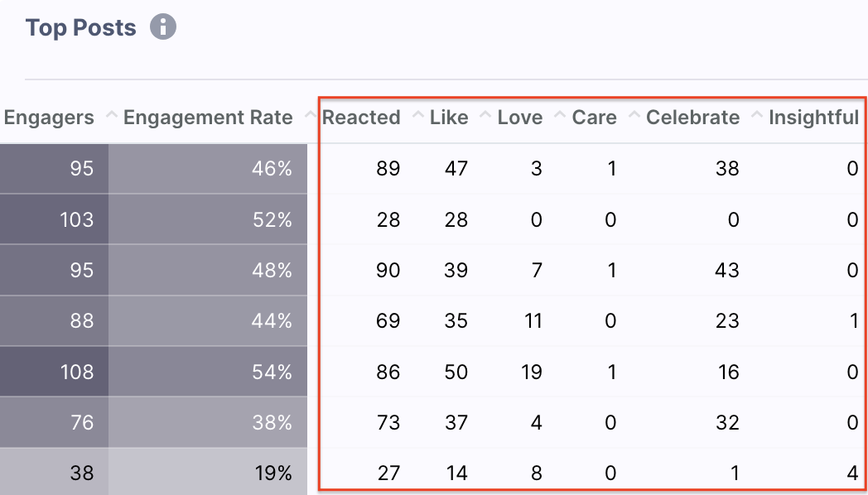868x495 pixels.
Task: Click the 90 Reacted value
Action: 388,271
